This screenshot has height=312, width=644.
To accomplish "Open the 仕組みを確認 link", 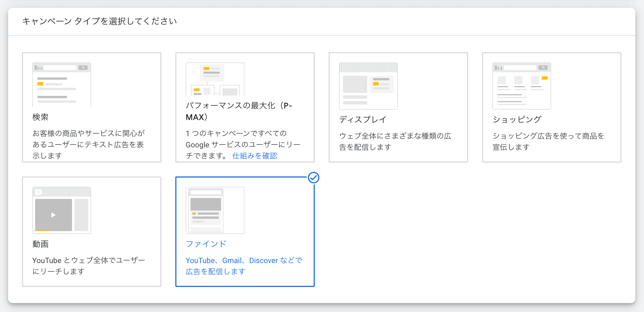I will click(255, 156).
